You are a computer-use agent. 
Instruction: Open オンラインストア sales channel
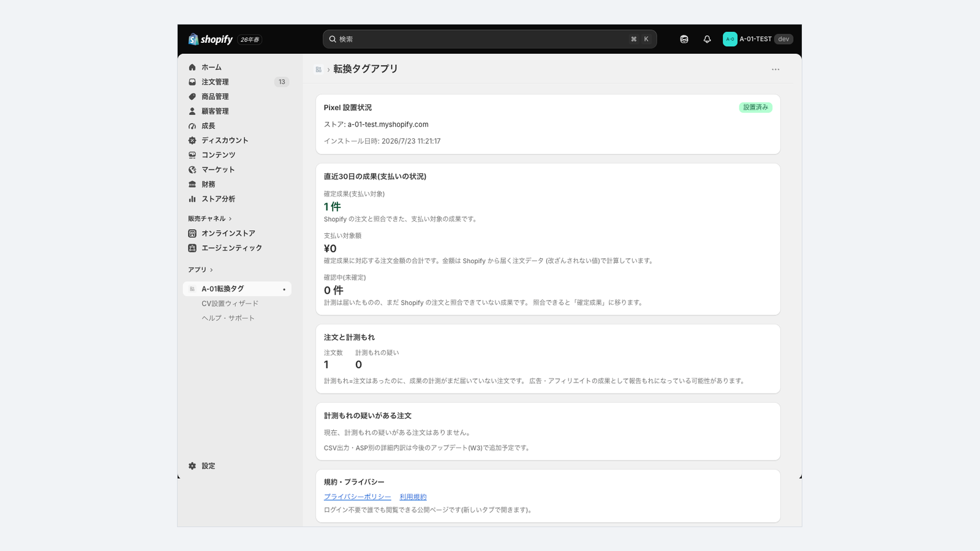[x=237, y=233]
